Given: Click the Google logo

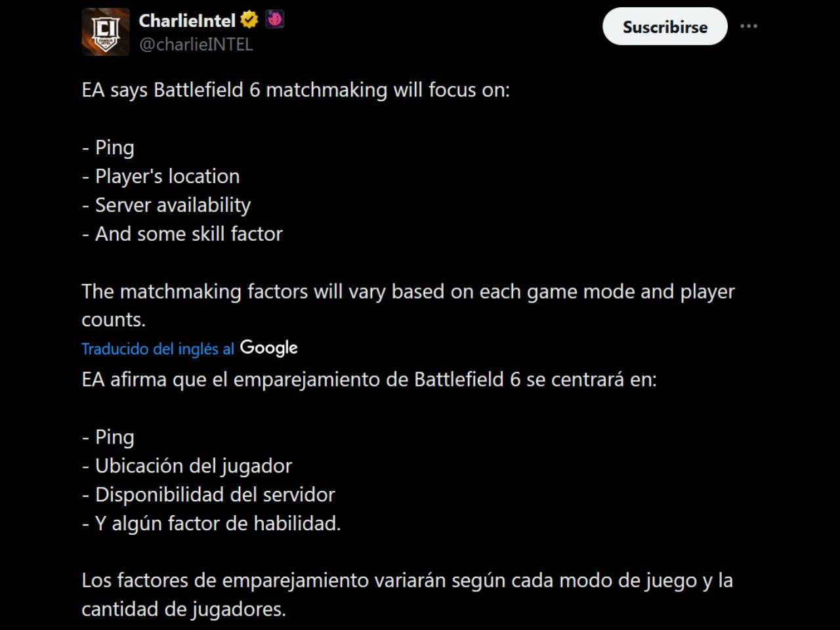Looking at the screenshot, I should pyautogui.click(x=269, y=348).
